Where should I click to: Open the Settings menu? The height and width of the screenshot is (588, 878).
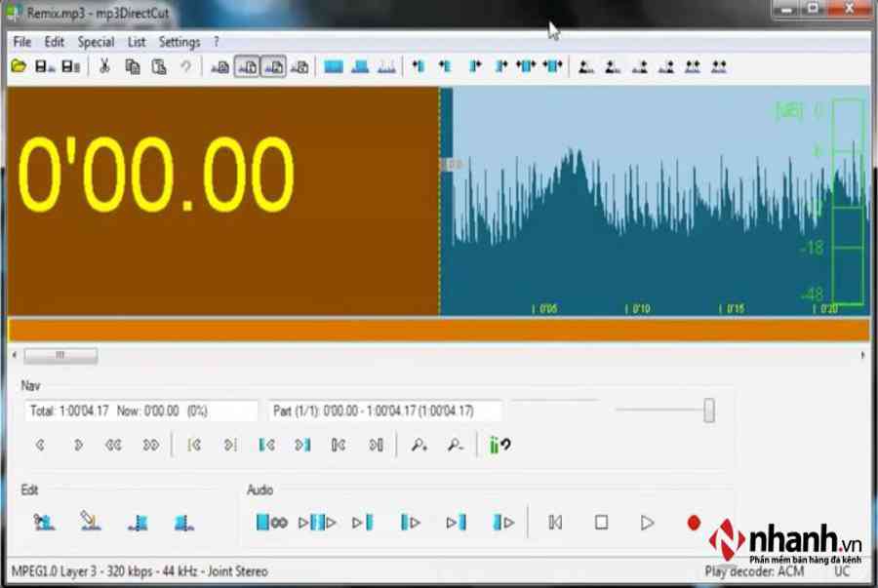point(180,42)
